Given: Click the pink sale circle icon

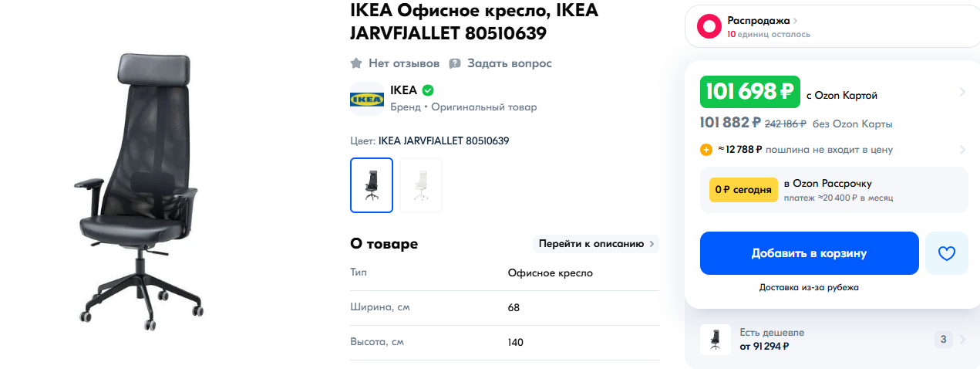Looking at the screenshot, I should 709,27.
